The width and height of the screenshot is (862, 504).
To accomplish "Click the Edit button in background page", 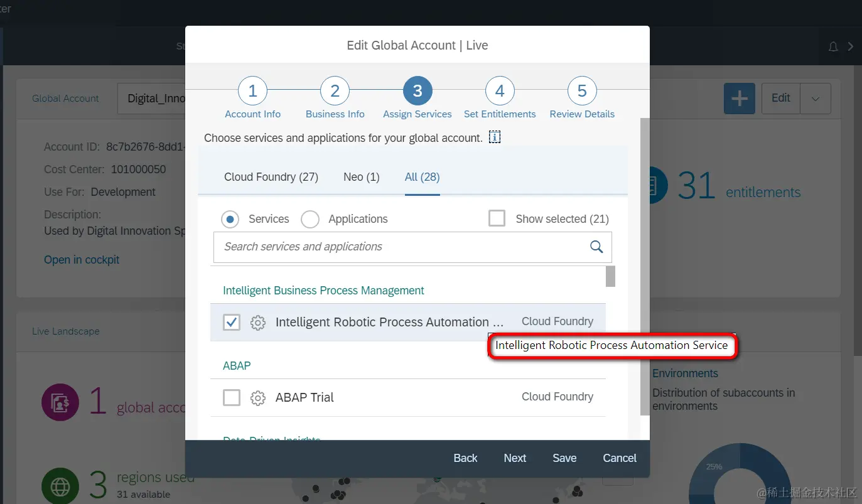I will coord(781,99).
